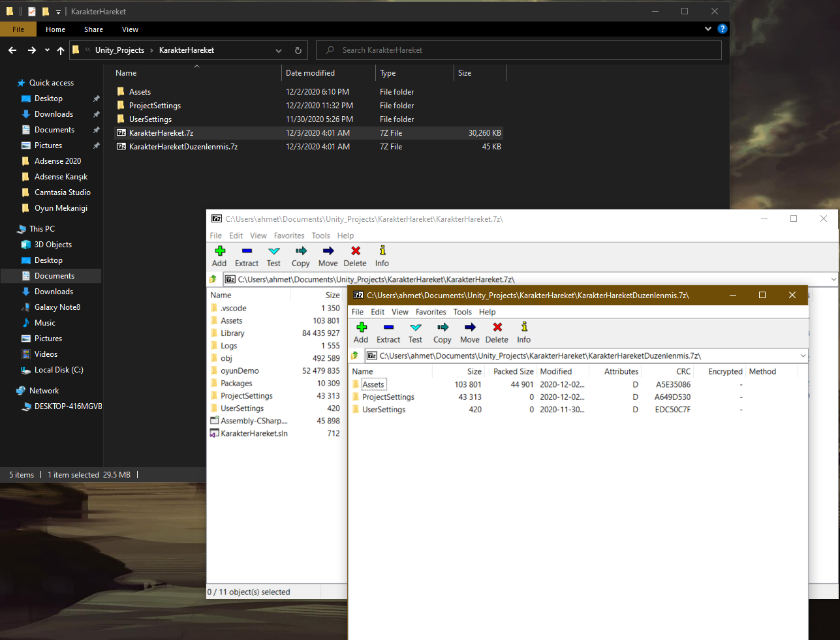
Task: Click Delete in the KarakterHareket.7z 7-Zip window
Action: coord(355,256)
